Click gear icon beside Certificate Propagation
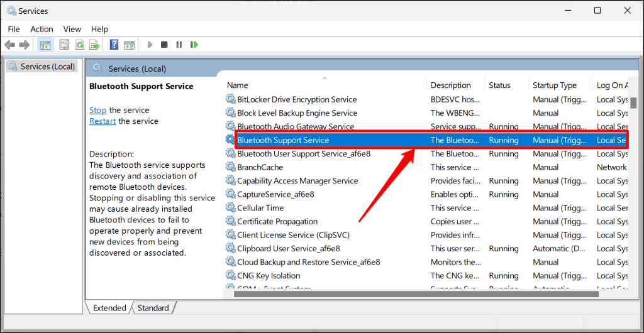This screenshot has height=333, width=644. click(230, 221)
